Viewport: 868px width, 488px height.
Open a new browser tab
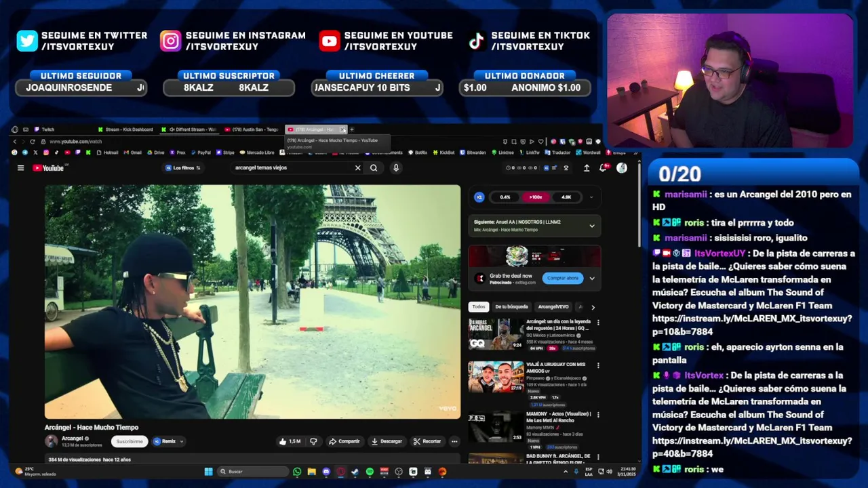(351, 129)
